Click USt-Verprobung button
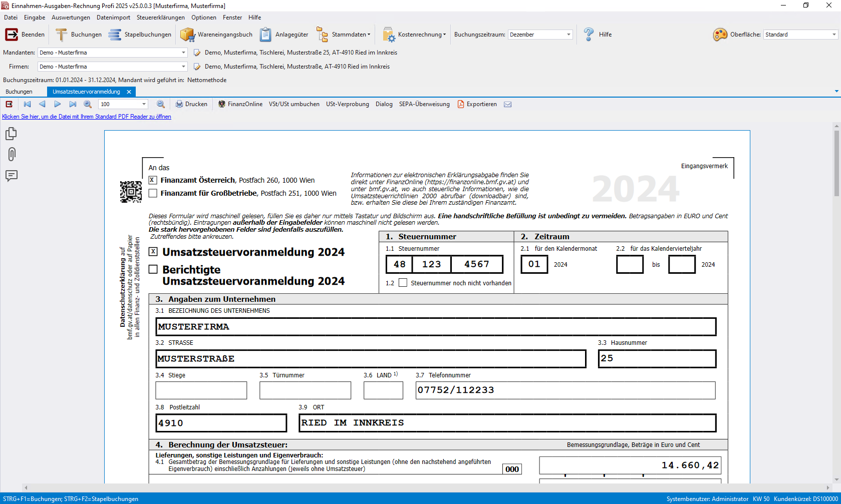This screenshot has width=841, height=504. (x=348, y=104)
